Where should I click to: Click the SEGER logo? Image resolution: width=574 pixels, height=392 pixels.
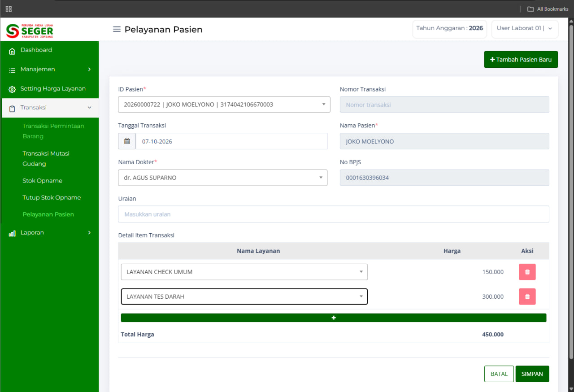[x=30, y=30]
